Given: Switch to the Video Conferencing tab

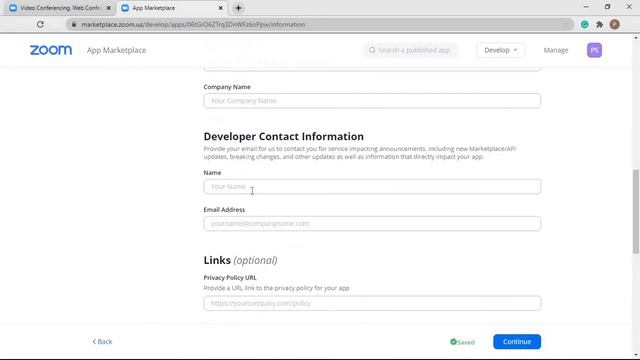Looking at the screenshot, I should click(x=59, y=8).
